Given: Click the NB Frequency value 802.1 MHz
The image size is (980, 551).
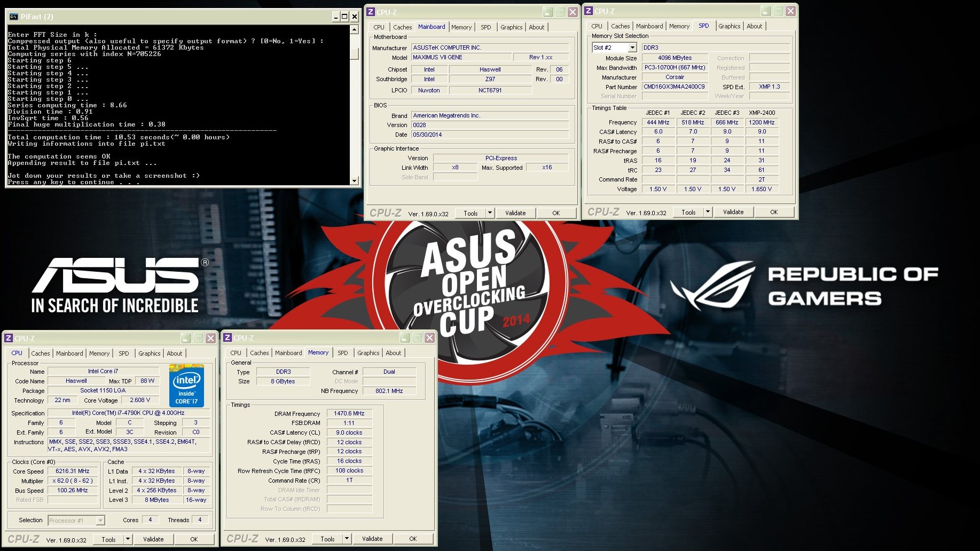Looking at the screenshot, I should coord(389,391).
